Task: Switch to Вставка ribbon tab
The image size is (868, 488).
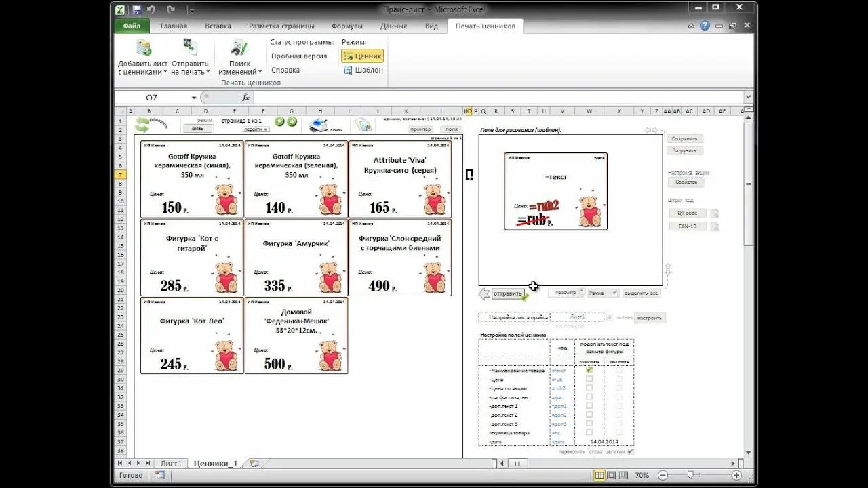Action: point(218,26)
